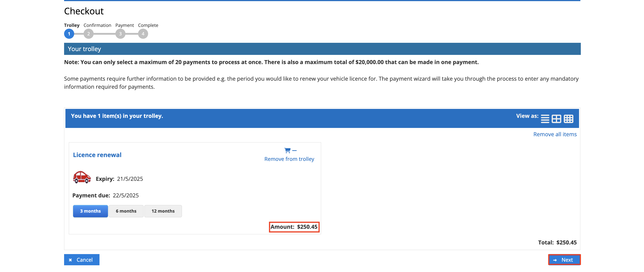Click the Cancel button's X icon
This screenshot has height=272, width=644.
[71, 260]
